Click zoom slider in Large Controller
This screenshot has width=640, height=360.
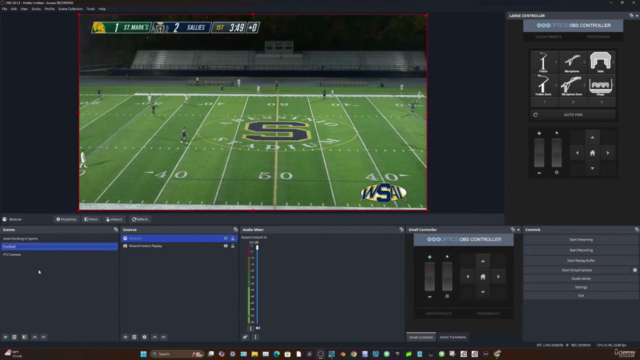click(539, 153)
